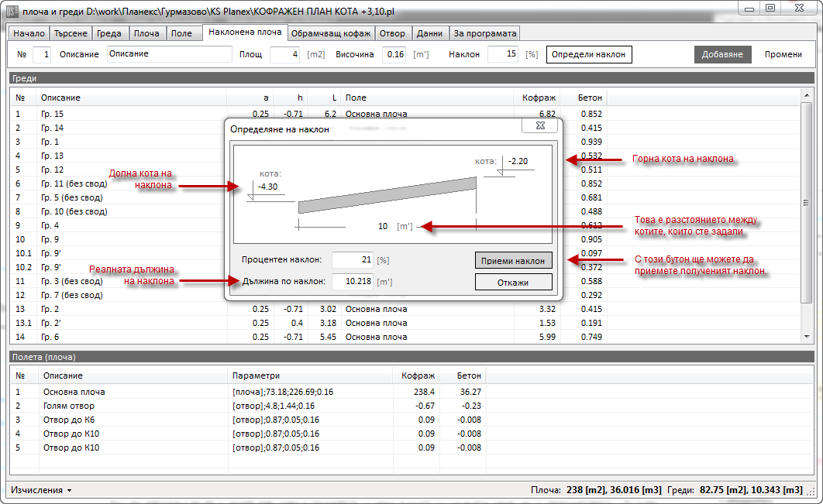Open the Обрамчващ кофраж tab
Screen dimensions: 823x504
(332, 33)
